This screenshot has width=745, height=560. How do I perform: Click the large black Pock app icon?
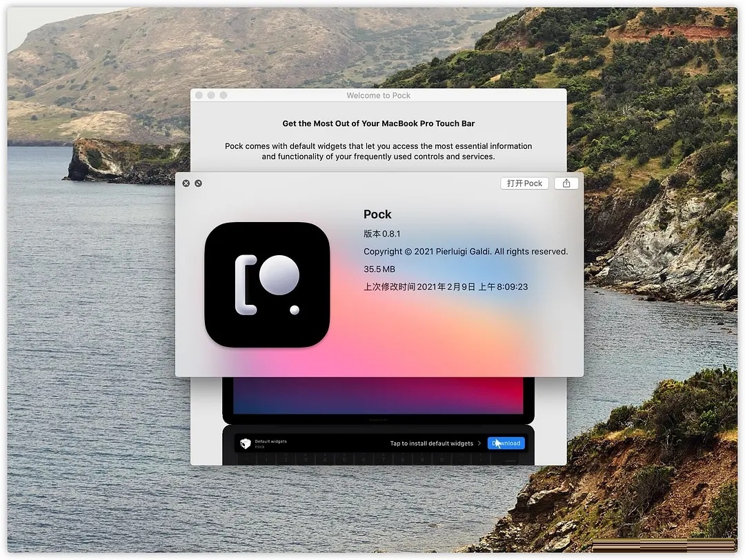click(x=267, y=285)
